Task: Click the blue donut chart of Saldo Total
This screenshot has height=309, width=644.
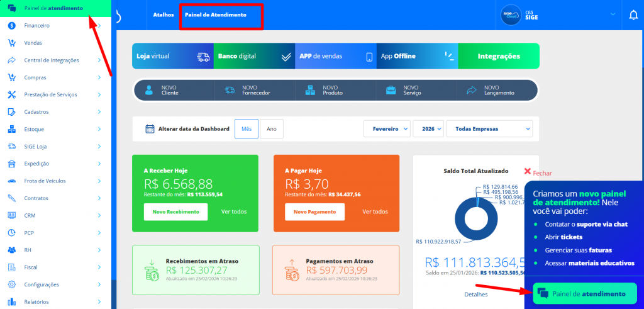Action: [x=475, y=215]
